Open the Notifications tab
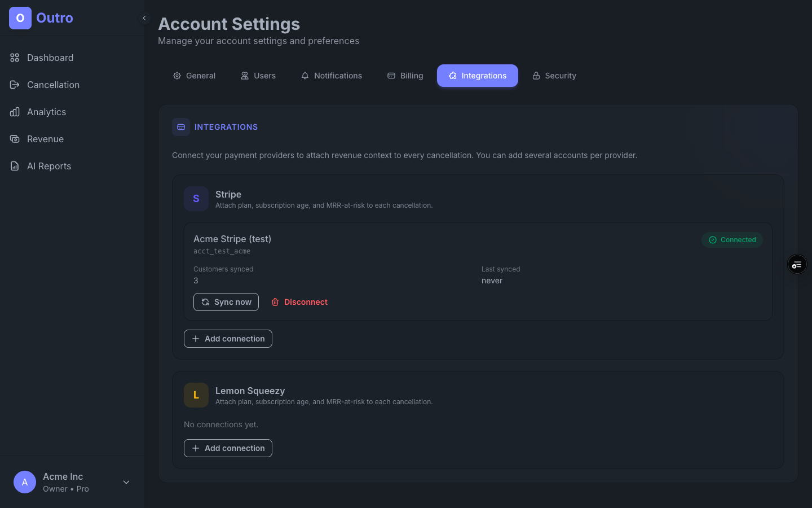 pos(332,76)
